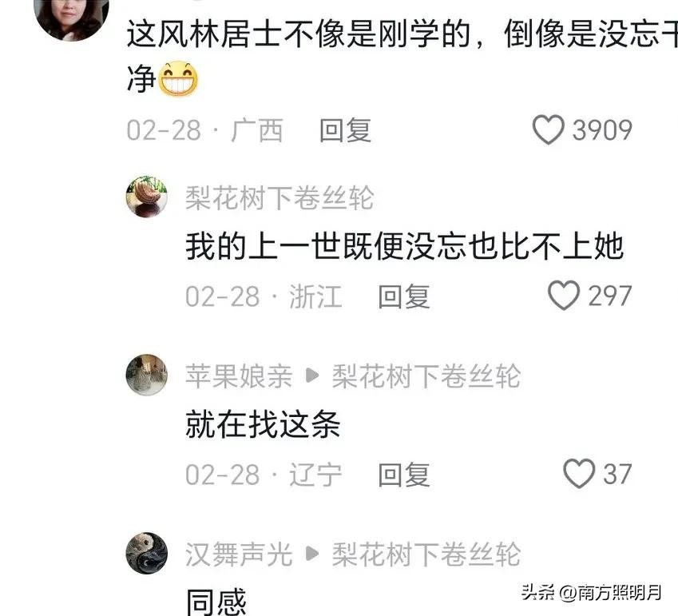This screenshot has height=616, width=678.
Task: Open replied-to name after 苹果娘亲 arrow
Action: point(426,376)
